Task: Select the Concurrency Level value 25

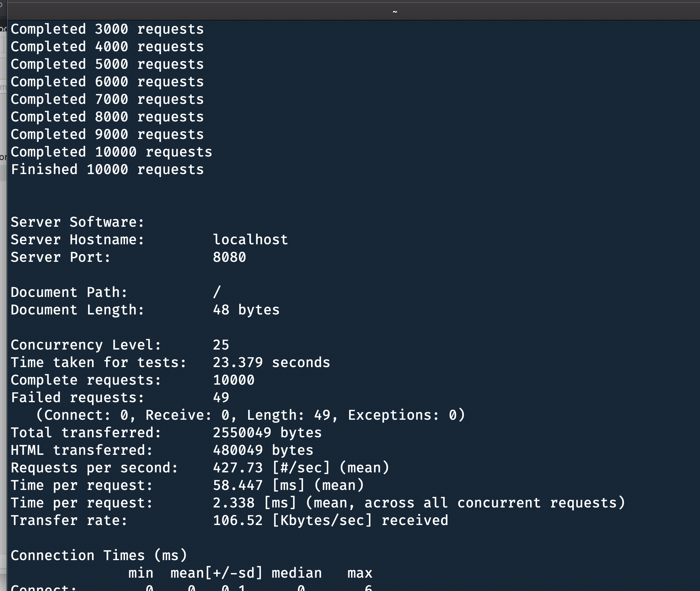Action: (221, 345)
